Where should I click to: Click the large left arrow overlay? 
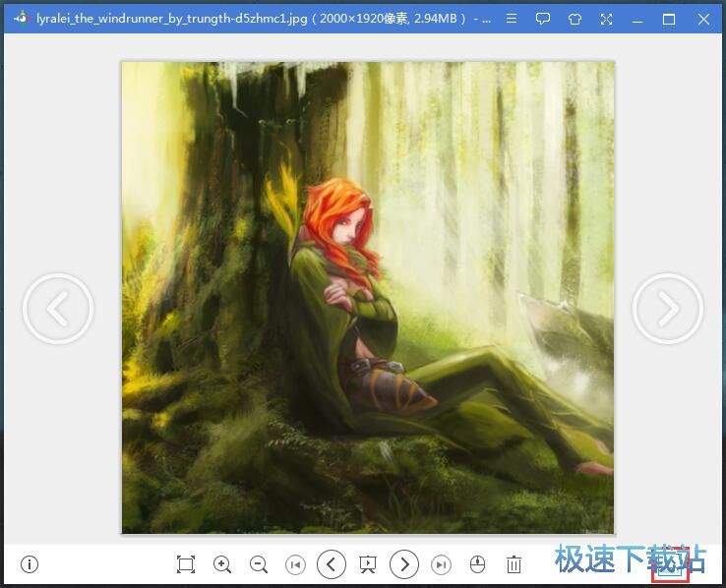coord(58,309)
